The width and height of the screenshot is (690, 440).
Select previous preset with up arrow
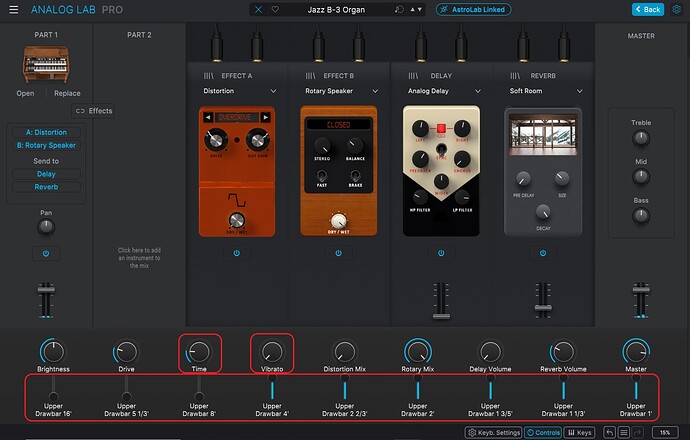(x=412, y=9)
